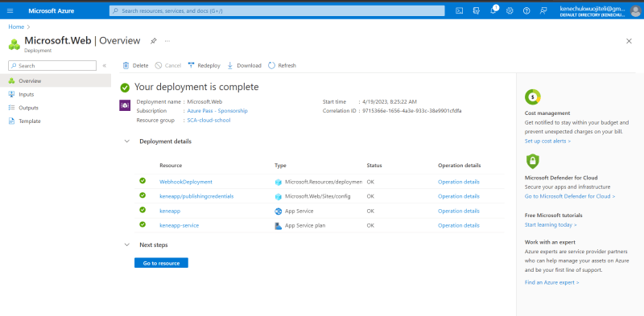Focus the left menu Search field

[x=52, y=66]
